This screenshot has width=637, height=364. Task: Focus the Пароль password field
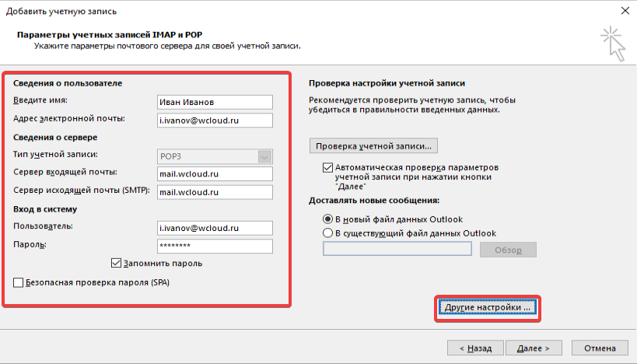click(214, 246)
